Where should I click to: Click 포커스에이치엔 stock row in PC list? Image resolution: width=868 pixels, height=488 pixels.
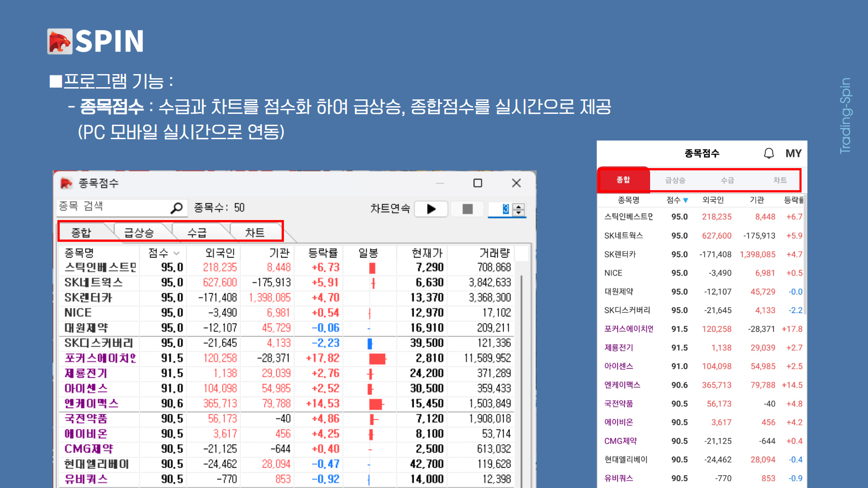100,358
